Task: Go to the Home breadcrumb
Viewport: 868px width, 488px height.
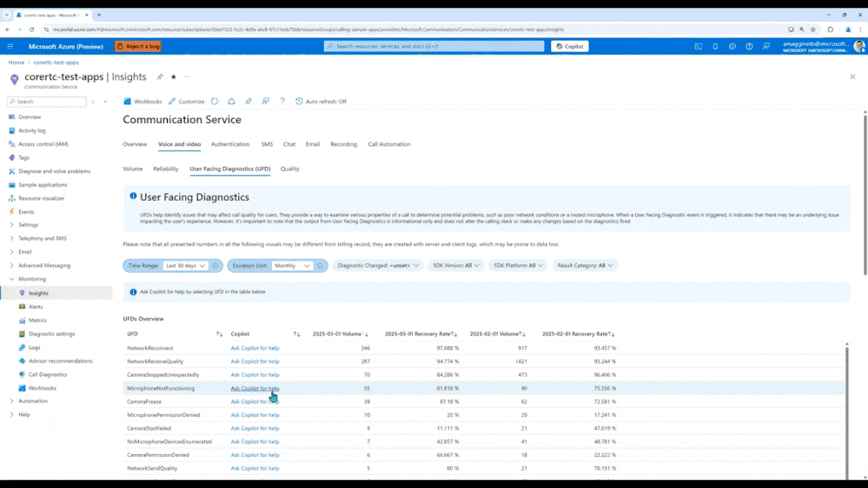Action: click(x=16, y=63)
